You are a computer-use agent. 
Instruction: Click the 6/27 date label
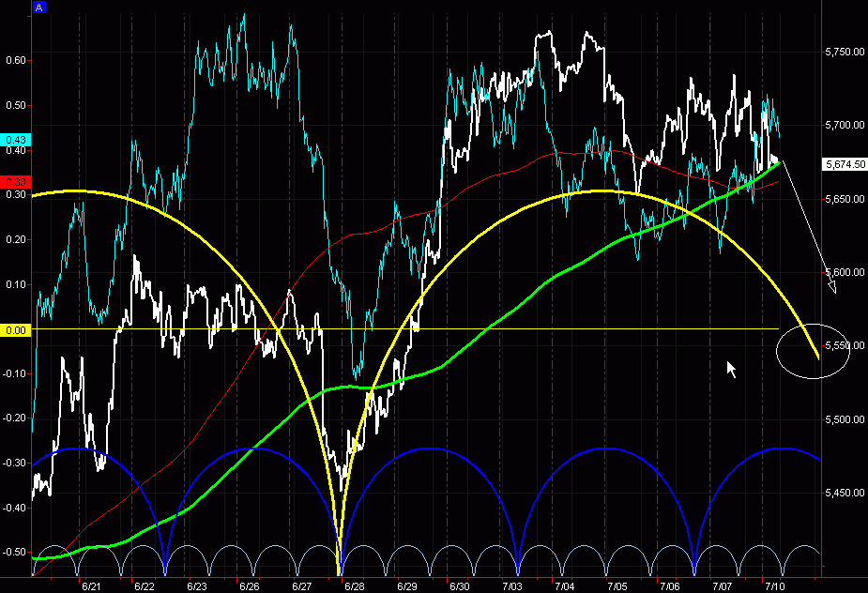302,586
